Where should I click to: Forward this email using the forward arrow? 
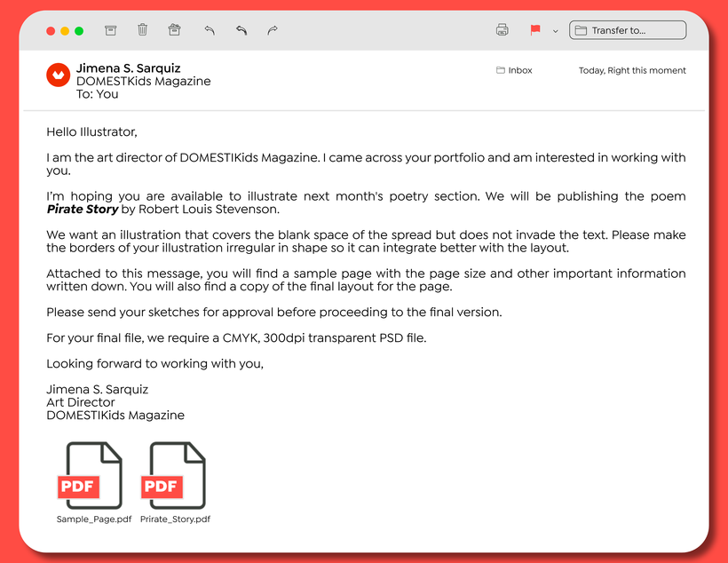pos(273,30)
